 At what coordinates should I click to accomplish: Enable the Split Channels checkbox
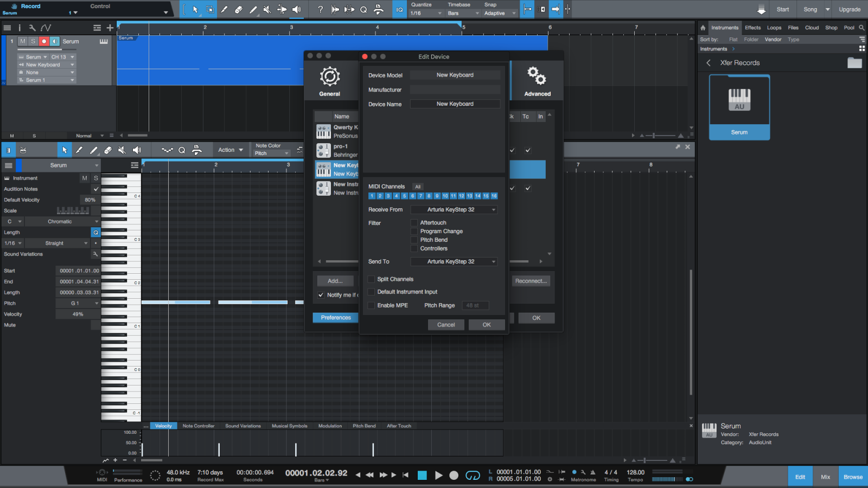[372, 279]
